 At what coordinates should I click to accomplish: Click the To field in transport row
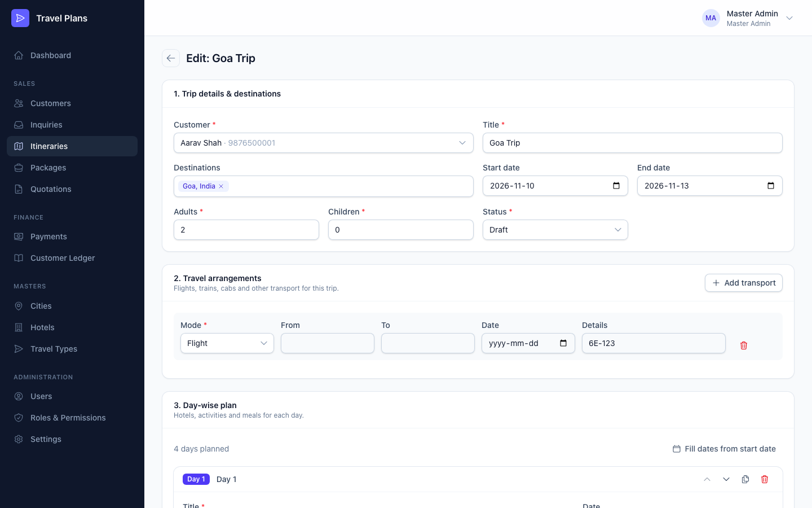pyautogui.click(x=428, y=343)
